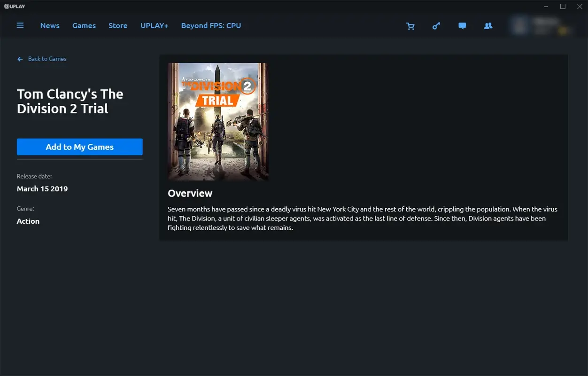The height and width of the screenshot is (376, 588).
Task: Click The Division 2 Trial cover art
Action: (217, 121)
